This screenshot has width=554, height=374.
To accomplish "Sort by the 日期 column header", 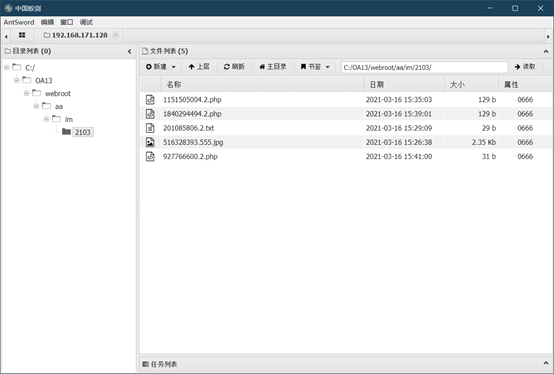I will (x=404, y=84).
